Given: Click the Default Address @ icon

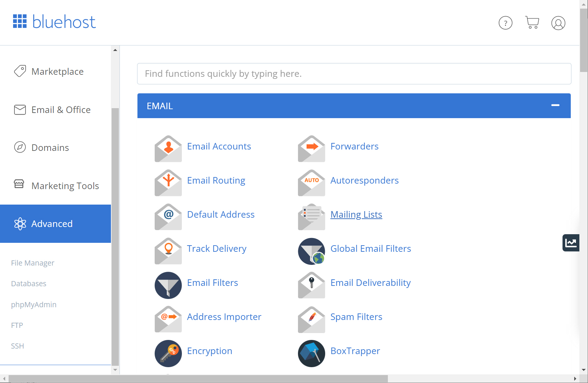Looking at the screenshot, I should [168, 217].
